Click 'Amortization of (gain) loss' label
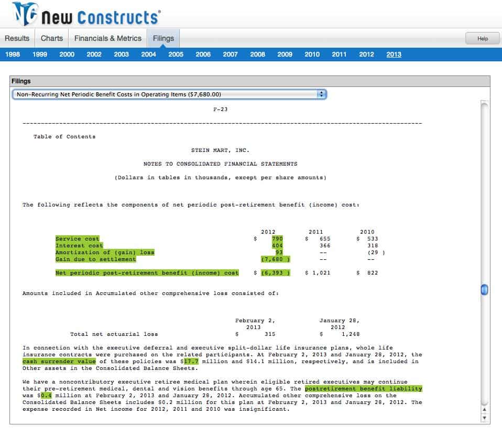 105,253
